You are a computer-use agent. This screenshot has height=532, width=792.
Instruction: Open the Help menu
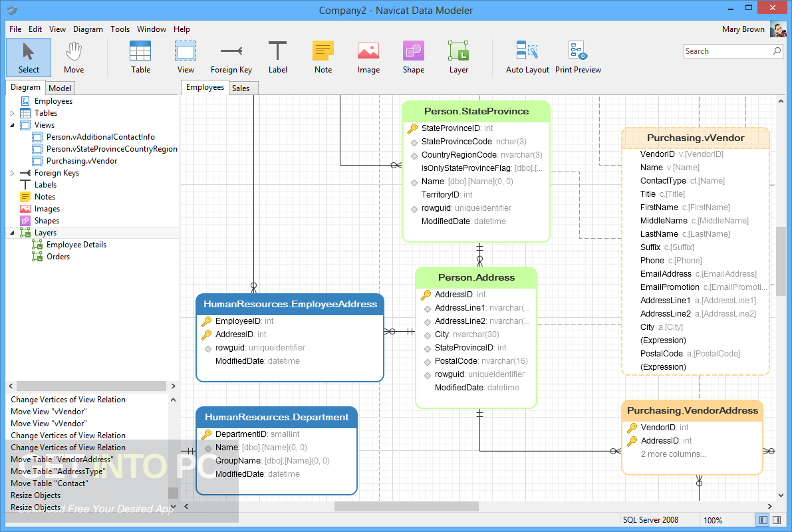[182, 29]
